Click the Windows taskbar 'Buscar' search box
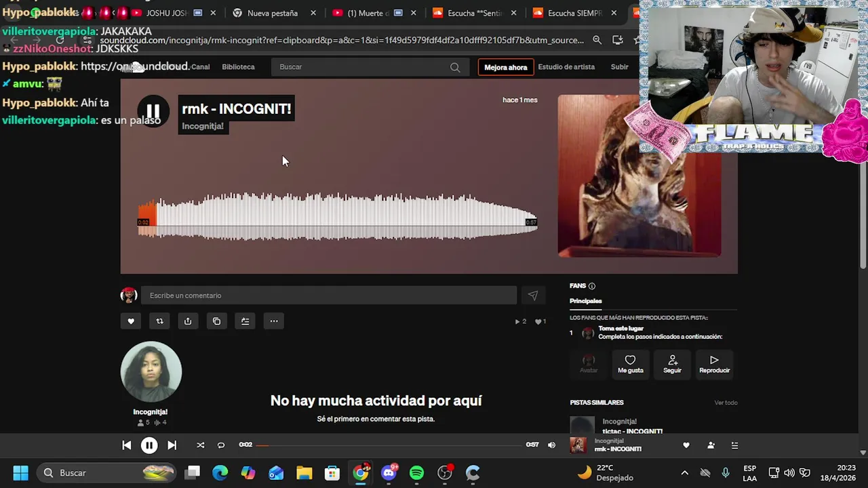This screenshot has height=488, width=868. tap(107, 472)
